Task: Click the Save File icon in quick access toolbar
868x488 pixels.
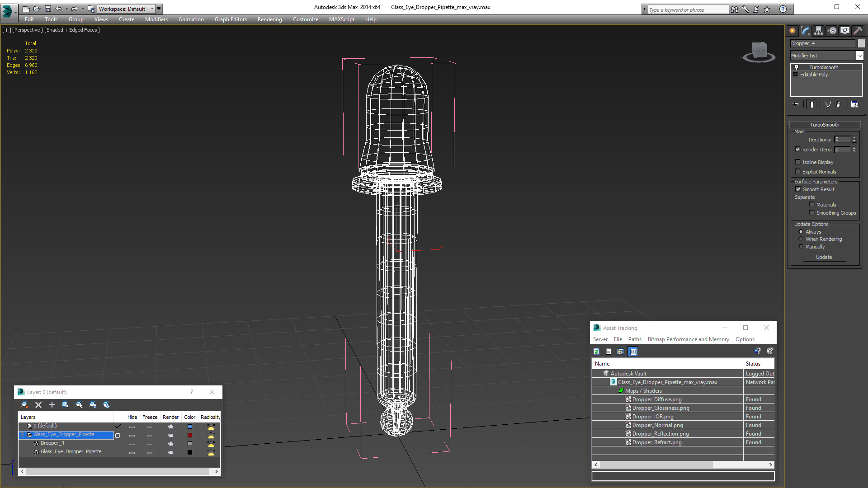Action: click(x=48, y=9)
